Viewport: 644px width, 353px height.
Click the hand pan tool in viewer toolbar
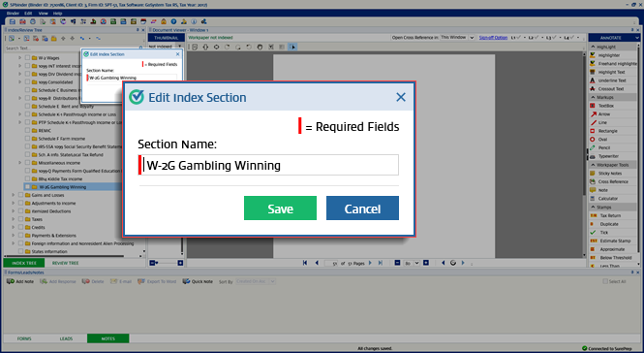tap(260, 47)
